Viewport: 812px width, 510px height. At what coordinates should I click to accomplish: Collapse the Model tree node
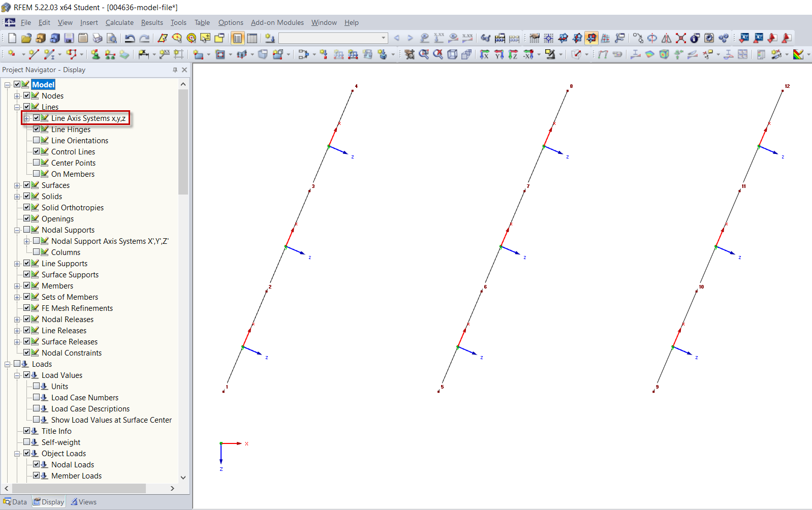(8, 85)
